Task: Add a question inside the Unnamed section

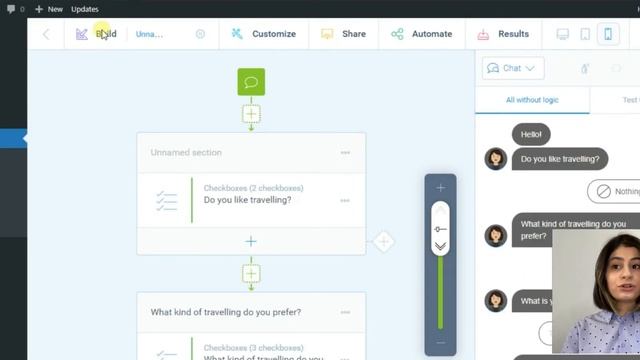Action: tap(251, 242)
